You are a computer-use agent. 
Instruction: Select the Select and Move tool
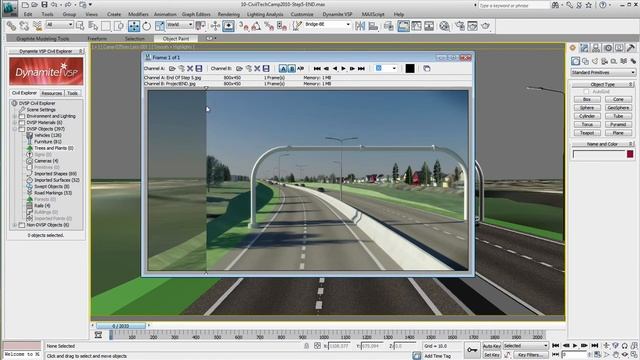coord(134,26)
